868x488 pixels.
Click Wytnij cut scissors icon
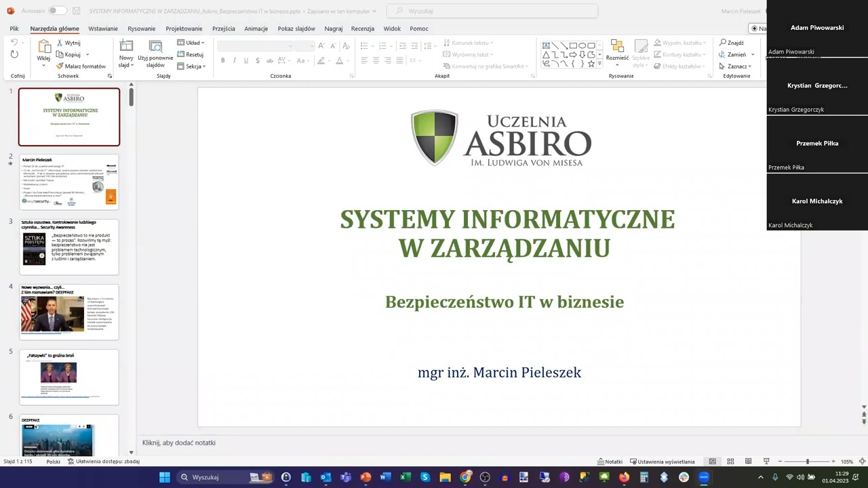[x=60, y=43]
